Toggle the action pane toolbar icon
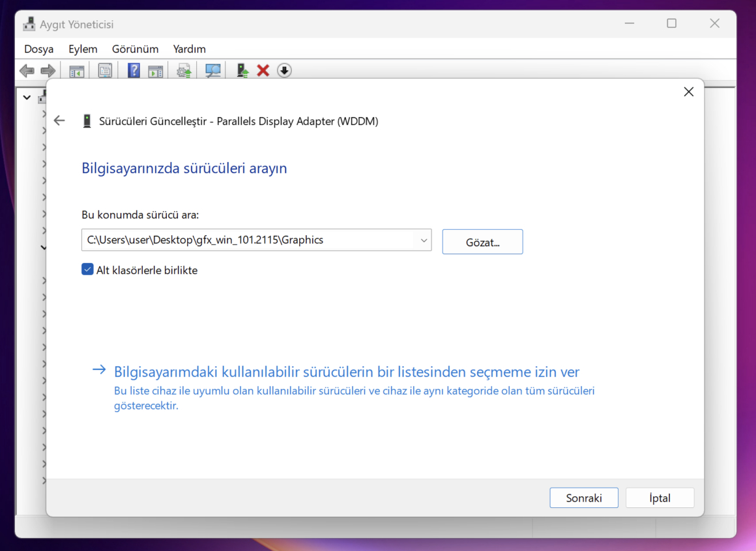 pos(155,71)
